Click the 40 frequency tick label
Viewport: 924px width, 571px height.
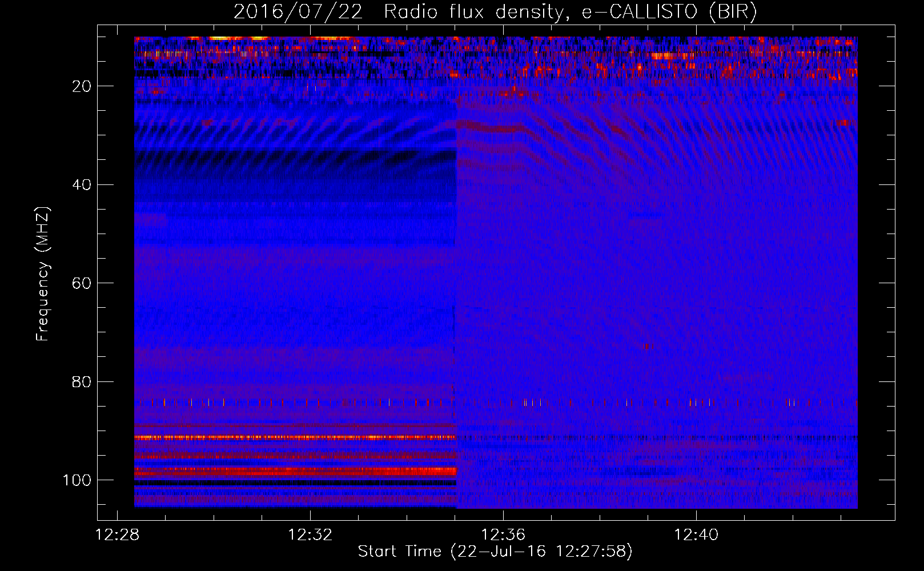coord(82,185)
